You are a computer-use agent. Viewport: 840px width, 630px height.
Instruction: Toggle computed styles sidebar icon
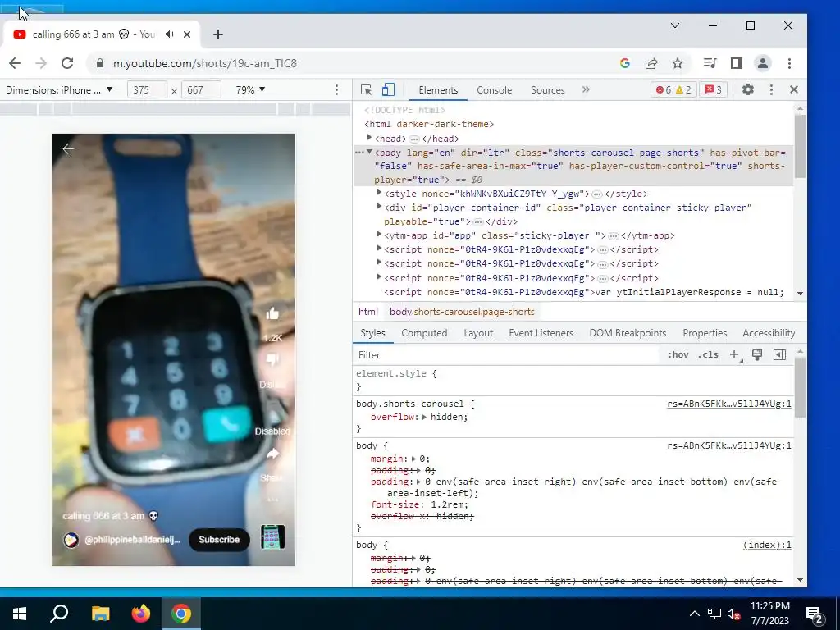779,354
